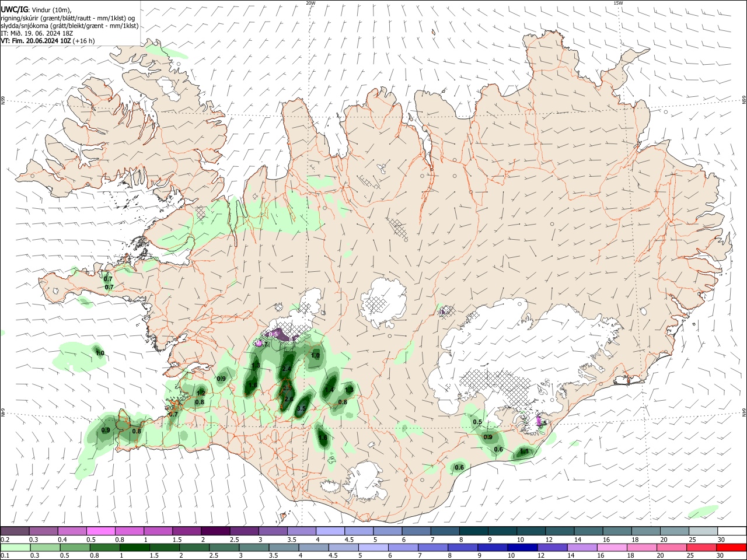747x560 pixels.
Task: Click the 1.2 precipitation value near Reykjavik
Action: pyautogui.click(x=201, y=393)
